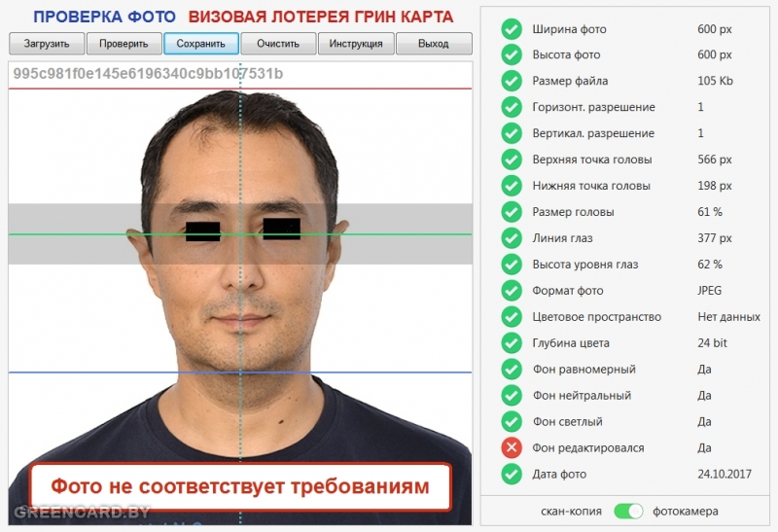Clear the photo with Очистить
778x532 pixels.
tap(278, 44)
